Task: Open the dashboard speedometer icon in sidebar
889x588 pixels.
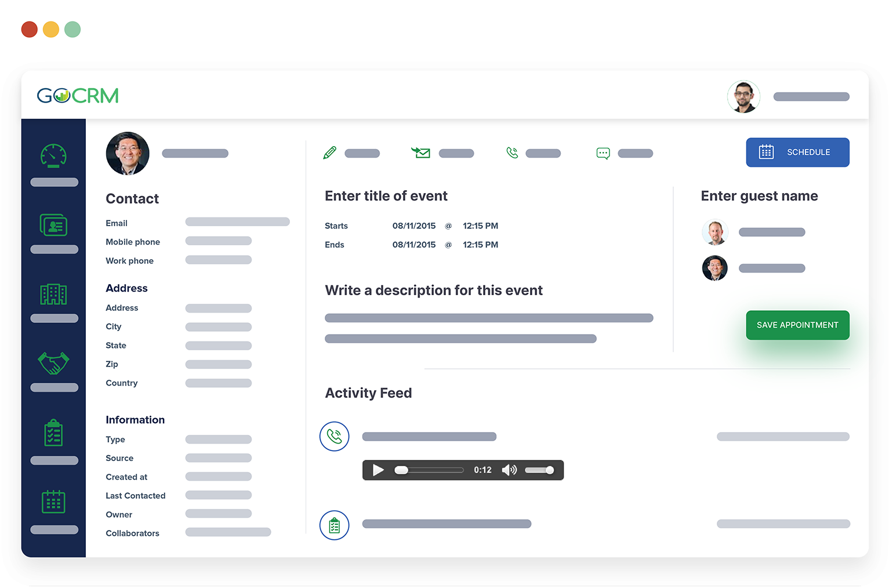Action: (53, 155)
